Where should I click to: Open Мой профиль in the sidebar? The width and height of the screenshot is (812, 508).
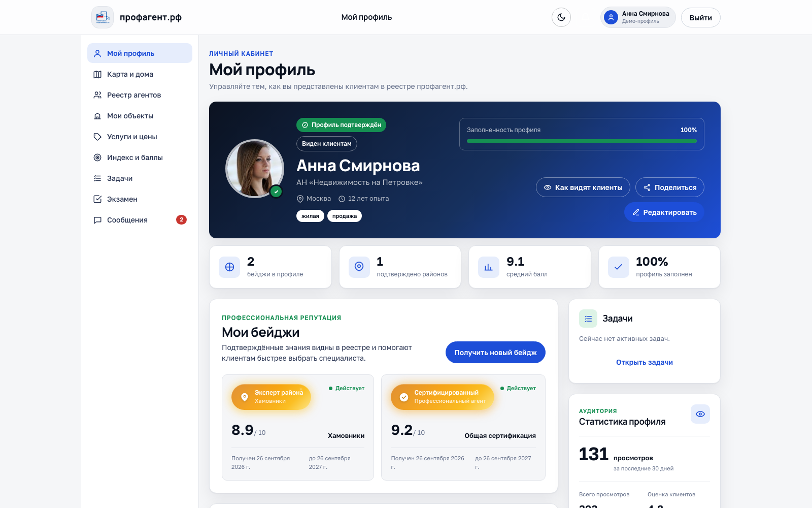click(x=140, y=53)
